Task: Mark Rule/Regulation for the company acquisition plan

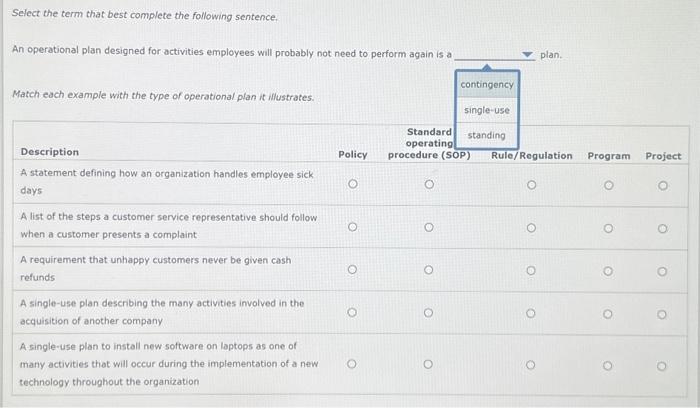Action: tap(531, 313)
